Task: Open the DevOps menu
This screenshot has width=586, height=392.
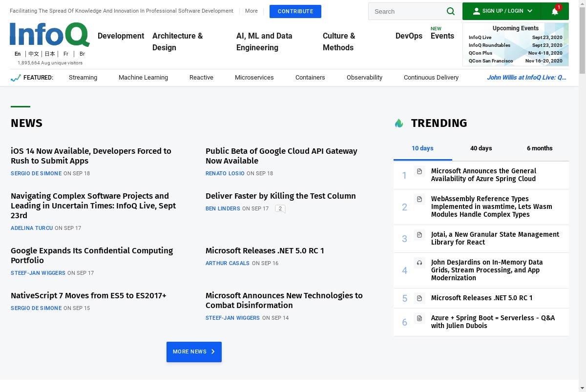Action: [409, 36]
